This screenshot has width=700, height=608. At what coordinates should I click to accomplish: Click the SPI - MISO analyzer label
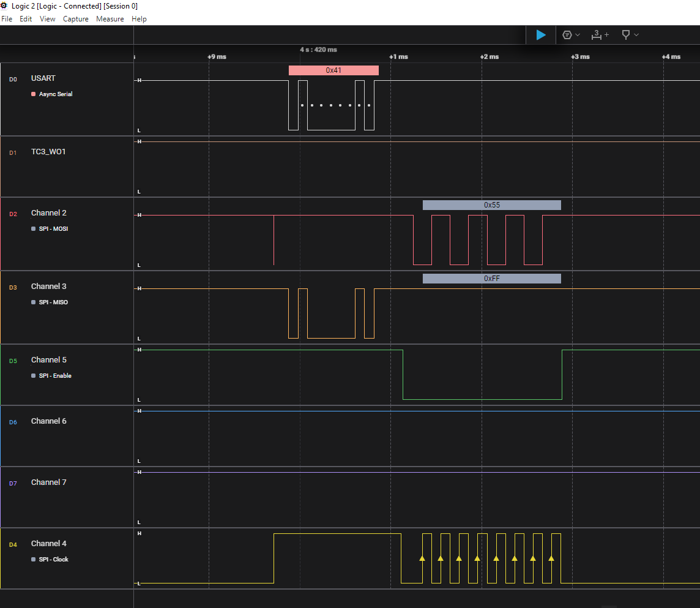[53, 302]
